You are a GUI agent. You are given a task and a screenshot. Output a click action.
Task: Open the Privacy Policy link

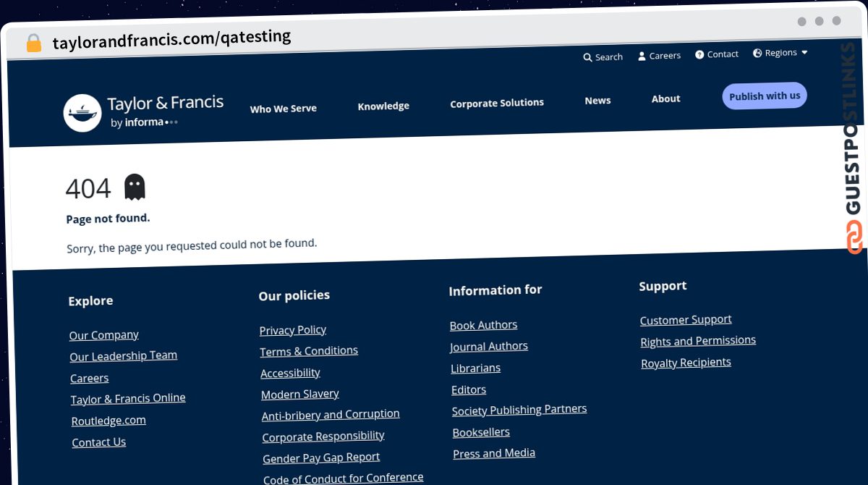point(293,330)
